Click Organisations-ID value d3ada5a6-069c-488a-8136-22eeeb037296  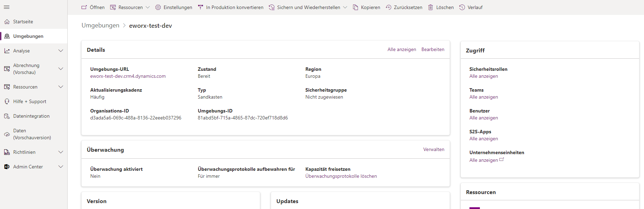[136, 118]
